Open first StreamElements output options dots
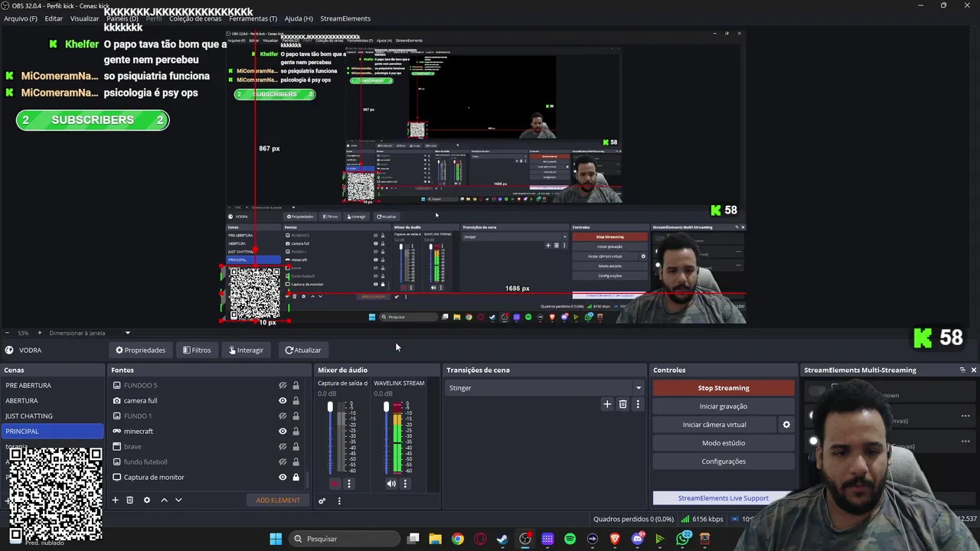This screenshot has height=551, width=980. (965, 416)
